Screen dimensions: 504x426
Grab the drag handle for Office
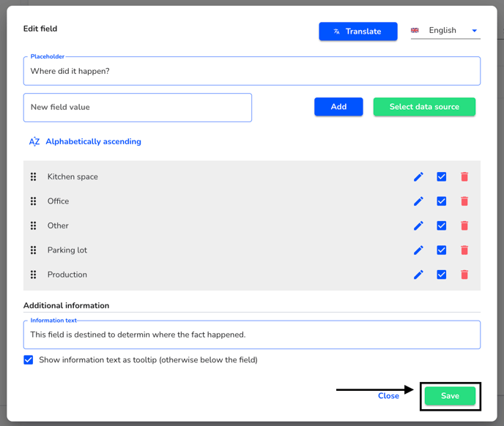[x=33, y=201]
